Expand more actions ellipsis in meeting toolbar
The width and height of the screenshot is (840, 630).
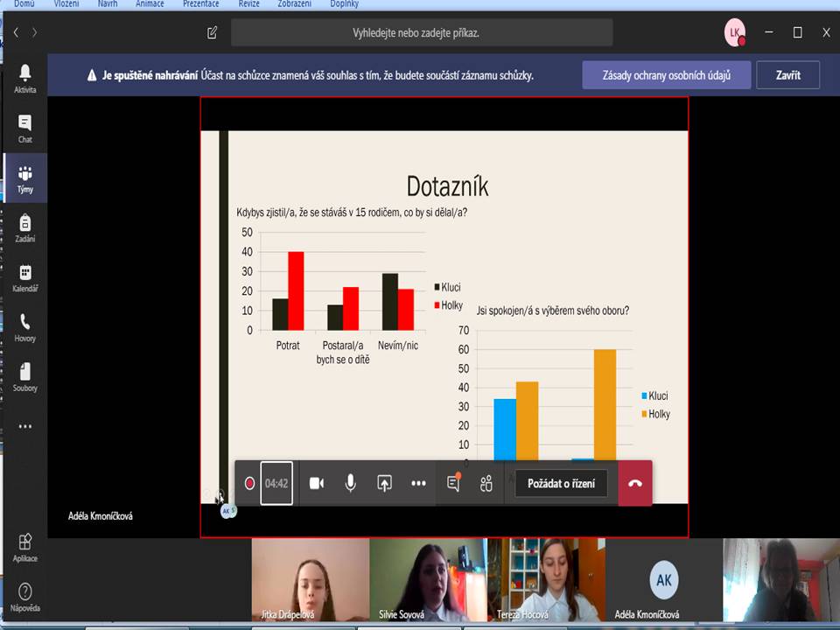click(418, 484)
